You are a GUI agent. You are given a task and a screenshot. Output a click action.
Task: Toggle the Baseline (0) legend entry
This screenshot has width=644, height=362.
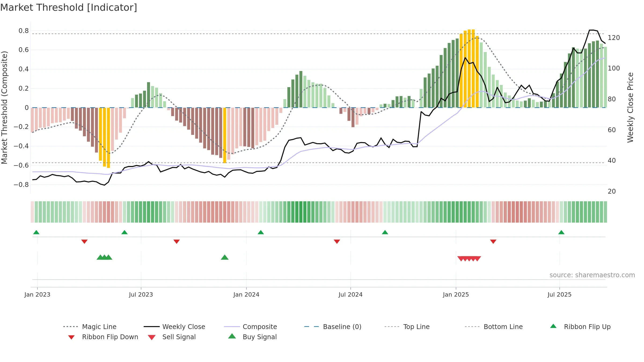[x=333, y=327]
